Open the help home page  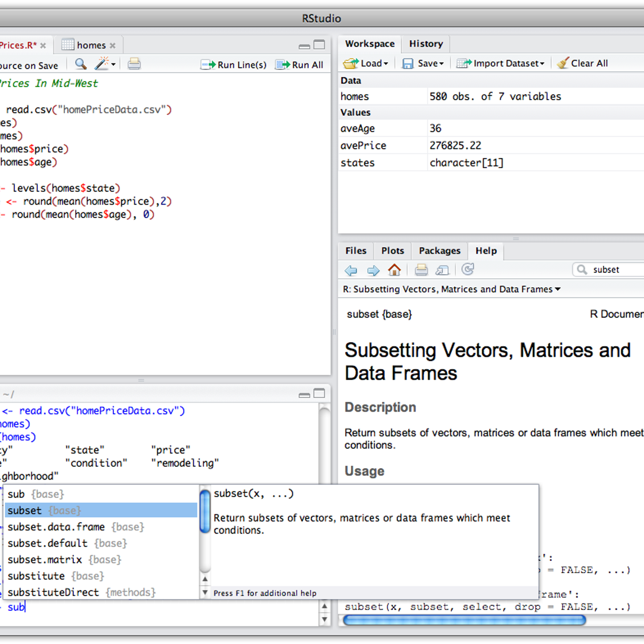pyautogui.click(x=394, y=270)
